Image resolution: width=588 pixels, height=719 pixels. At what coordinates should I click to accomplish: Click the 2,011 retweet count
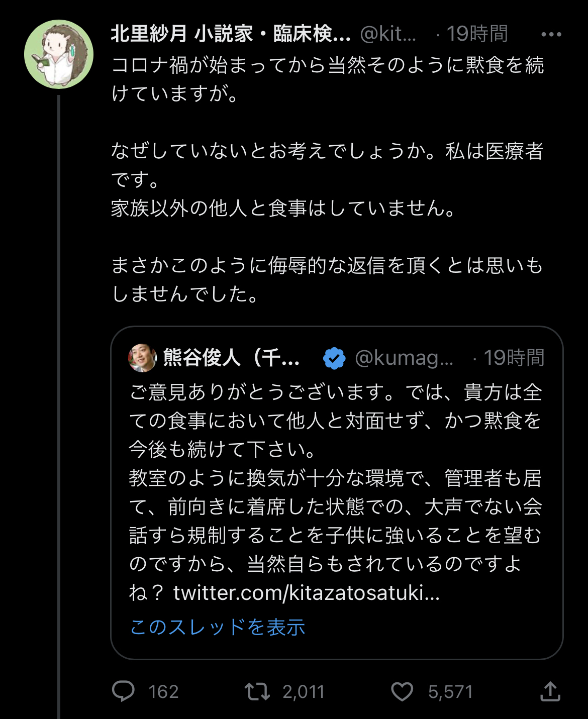point(303,692)
